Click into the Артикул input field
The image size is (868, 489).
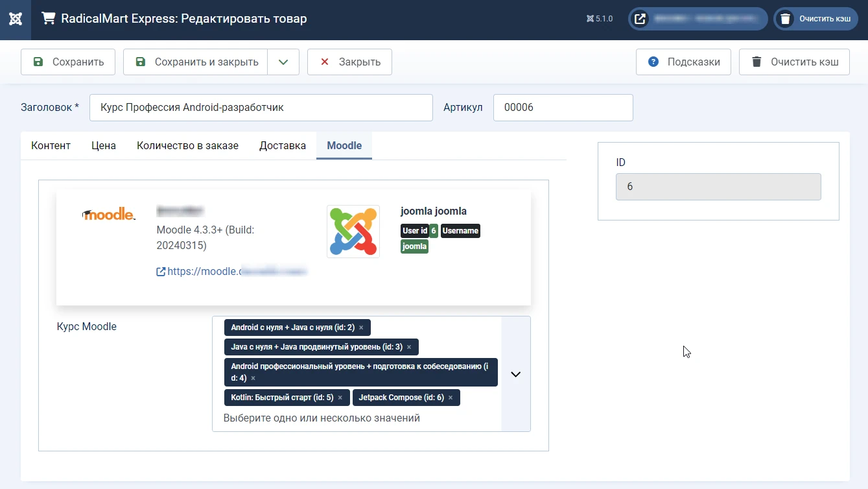[x=563, y=108]
